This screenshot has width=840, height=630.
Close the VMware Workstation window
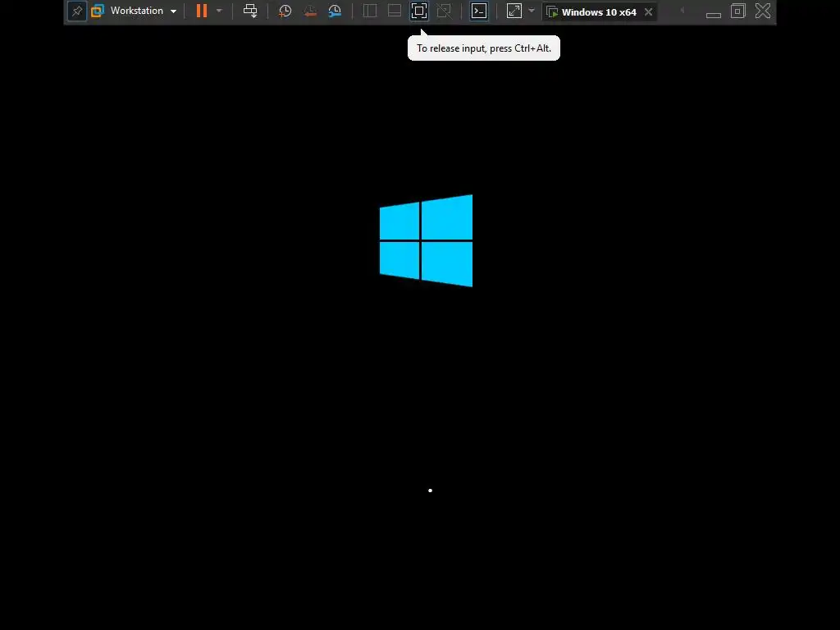click(x=763, y=11)
